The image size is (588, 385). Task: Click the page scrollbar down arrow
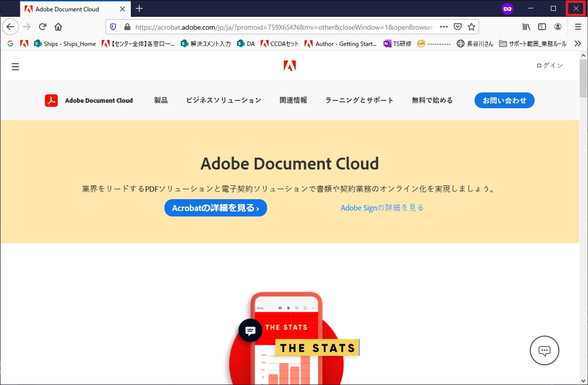[x=583, y=381]
